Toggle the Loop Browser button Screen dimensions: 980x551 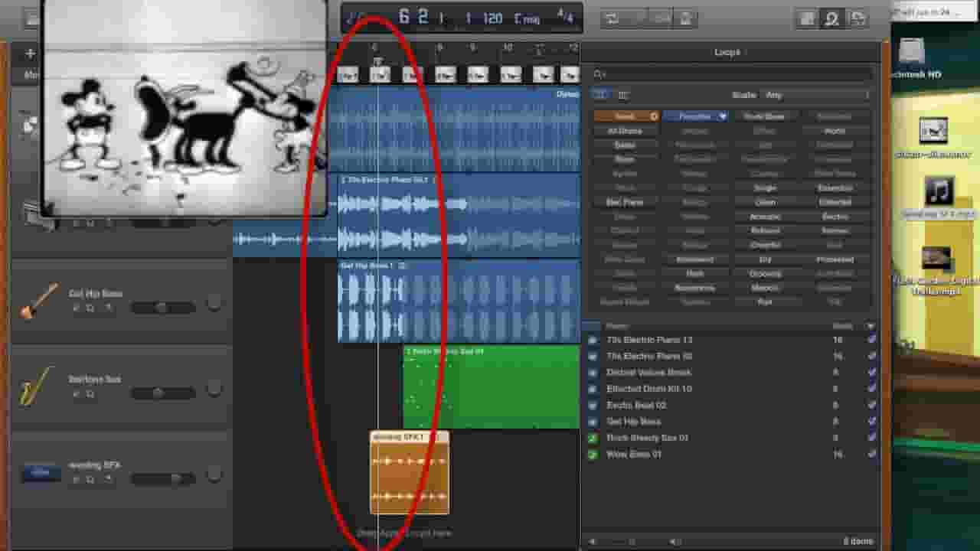pos(831,19)
